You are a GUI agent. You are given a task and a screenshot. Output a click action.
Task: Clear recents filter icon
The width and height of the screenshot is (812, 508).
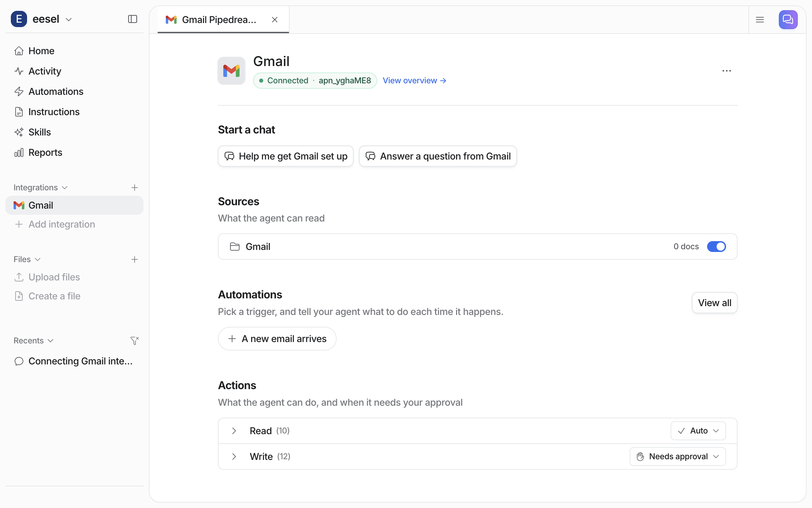pos(135,340)
